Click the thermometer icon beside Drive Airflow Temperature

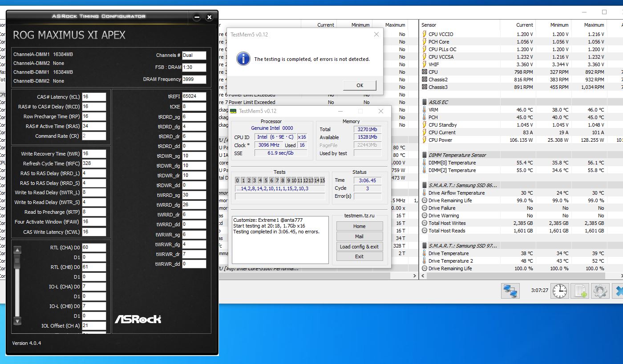click(x=424, y=193)
